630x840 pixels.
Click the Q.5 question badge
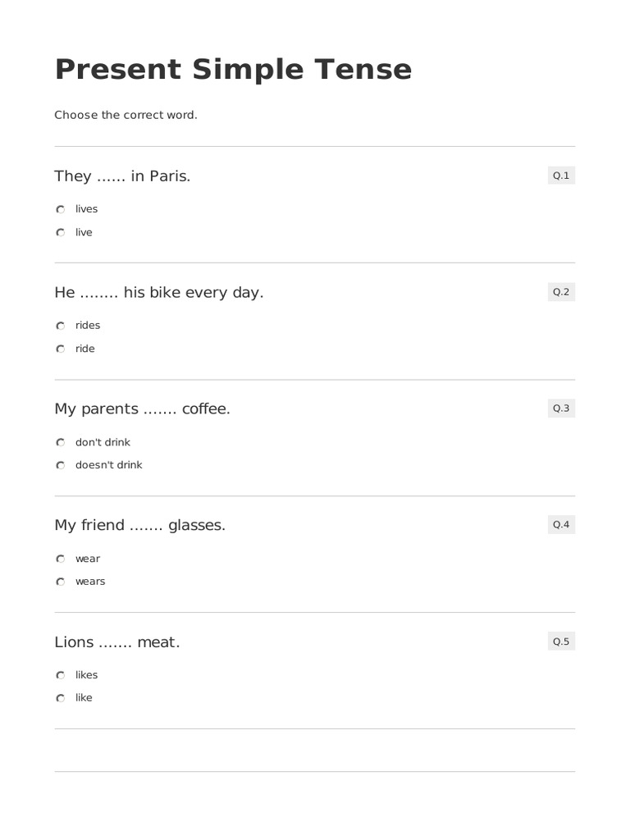[x=561, y=641]
